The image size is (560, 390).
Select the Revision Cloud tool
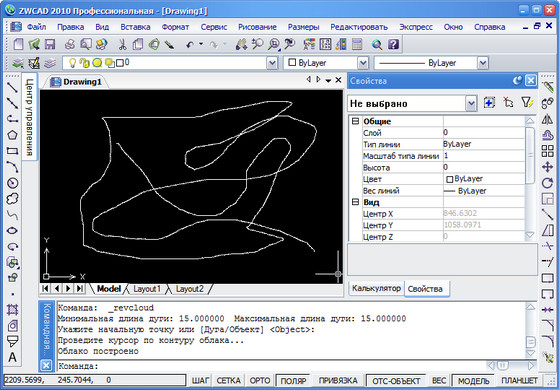point(12,198)
